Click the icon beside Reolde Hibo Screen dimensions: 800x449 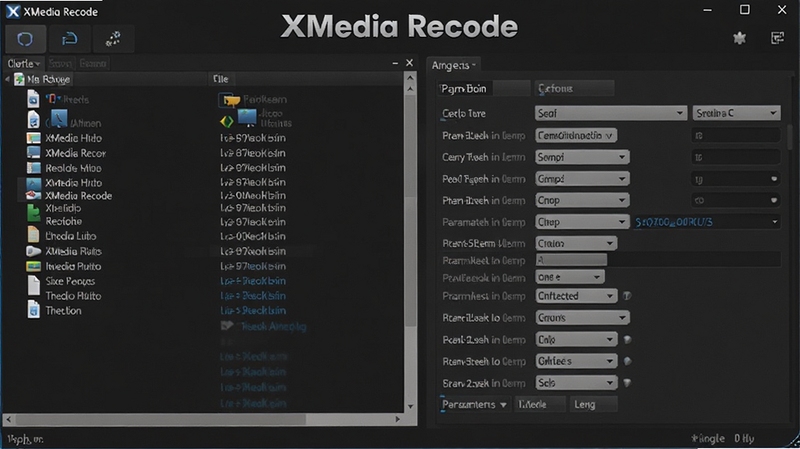[34, 168]
